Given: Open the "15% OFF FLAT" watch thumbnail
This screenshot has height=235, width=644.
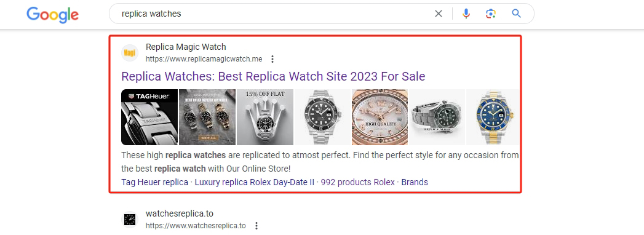Looking at the screenshot, I should coord(265,117).
